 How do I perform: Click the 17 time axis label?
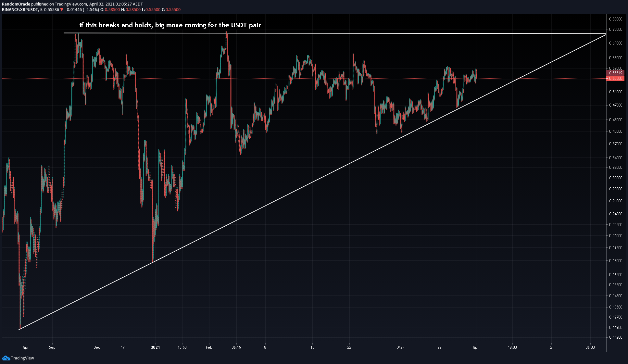tap(123, 347)
